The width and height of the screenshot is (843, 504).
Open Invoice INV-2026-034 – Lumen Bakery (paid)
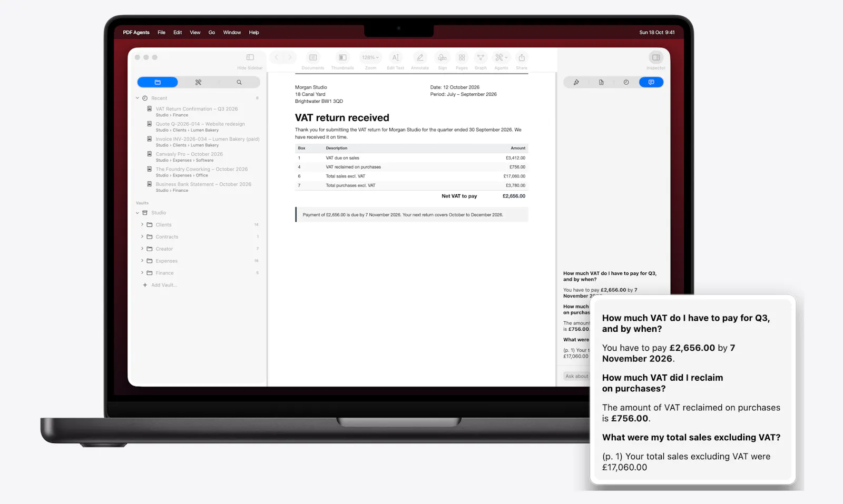pos(208,139)
